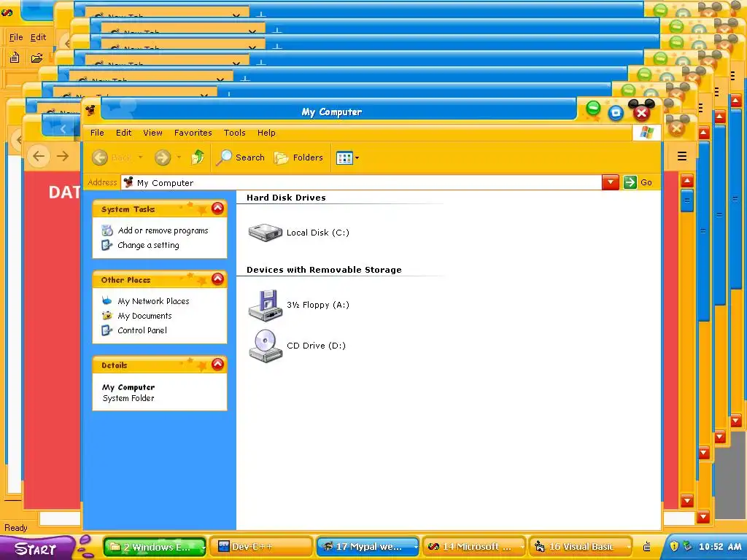Viewport: 747px width, 560px height.
Task: Open the Help menu
Action: [x=266, y=133]
